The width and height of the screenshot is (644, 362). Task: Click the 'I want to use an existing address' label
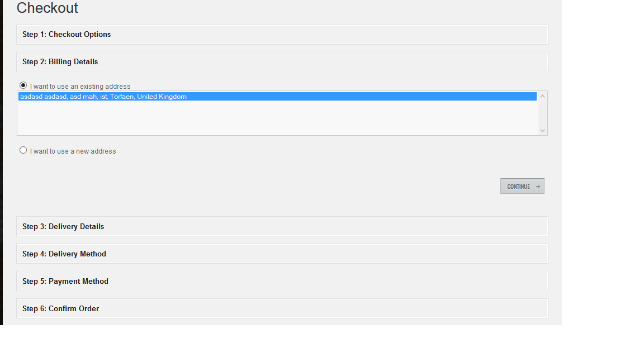click(x=80, y=87)
